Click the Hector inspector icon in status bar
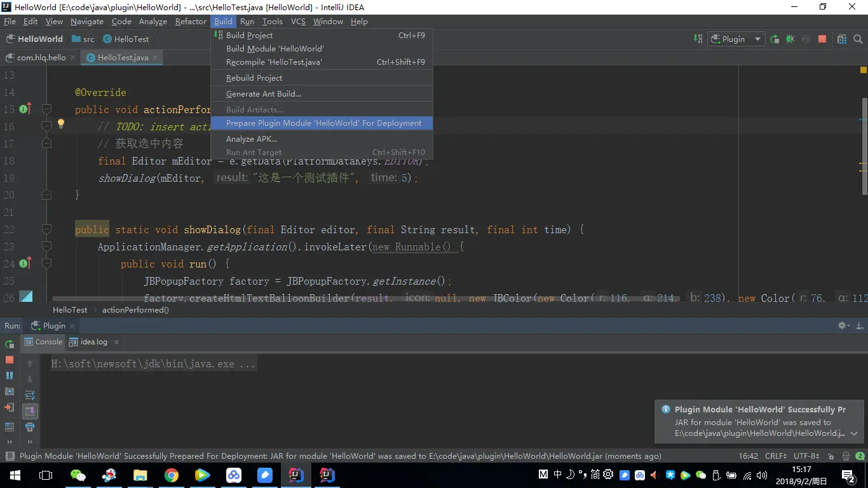 point(846,456)
